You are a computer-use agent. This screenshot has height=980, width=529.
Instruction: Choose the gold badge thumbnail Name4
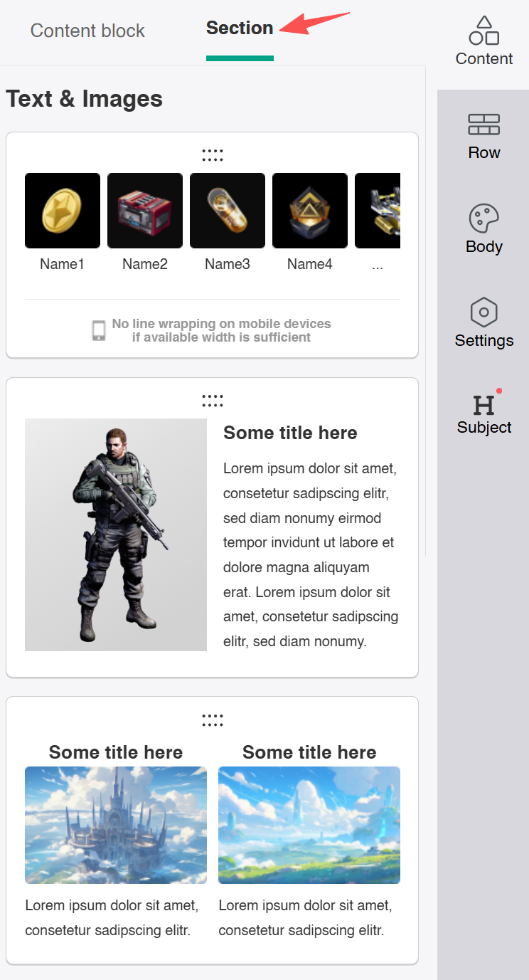click(310, 211)
